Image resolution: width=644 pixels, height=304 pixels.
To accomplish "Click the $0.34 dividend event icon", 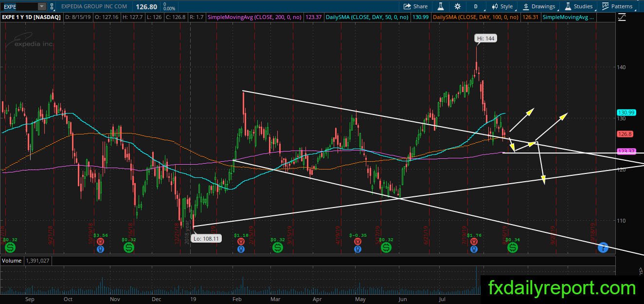I will click(x=513, y=248).
